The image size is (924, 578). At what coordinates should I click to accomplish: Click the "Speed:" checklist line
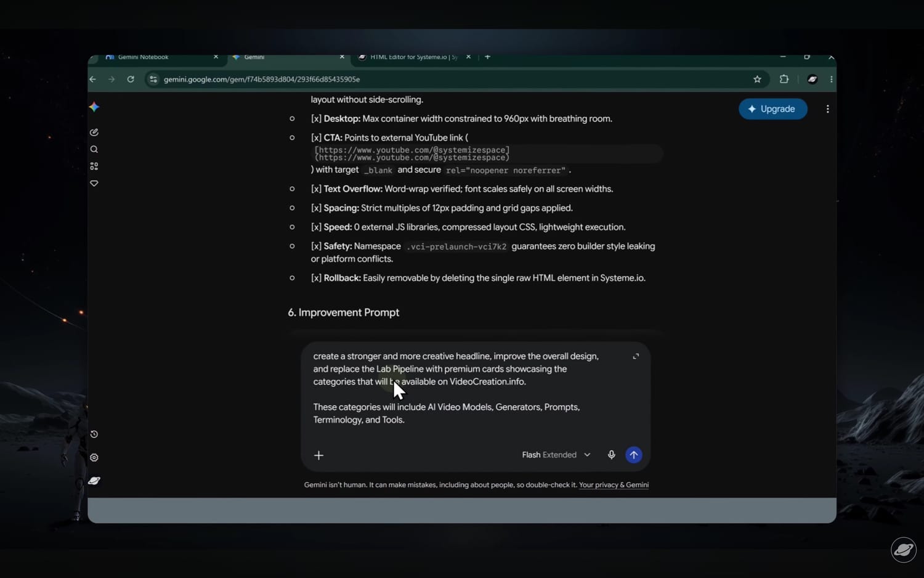(468, 227)
